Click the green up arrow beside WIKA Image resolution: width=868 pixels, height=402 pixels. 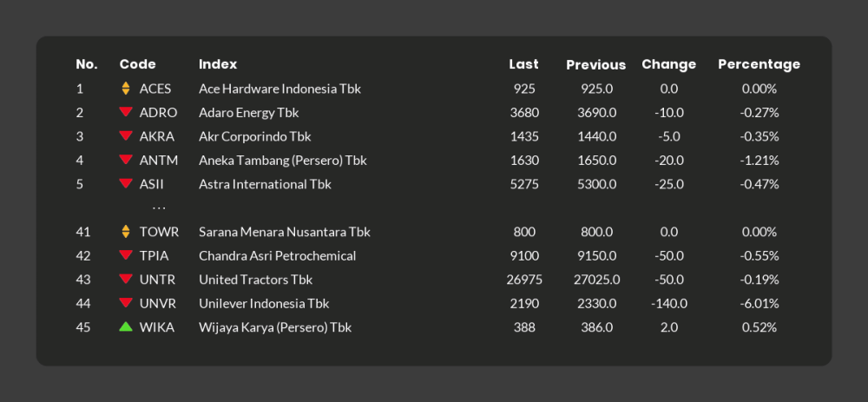point(126,327)
